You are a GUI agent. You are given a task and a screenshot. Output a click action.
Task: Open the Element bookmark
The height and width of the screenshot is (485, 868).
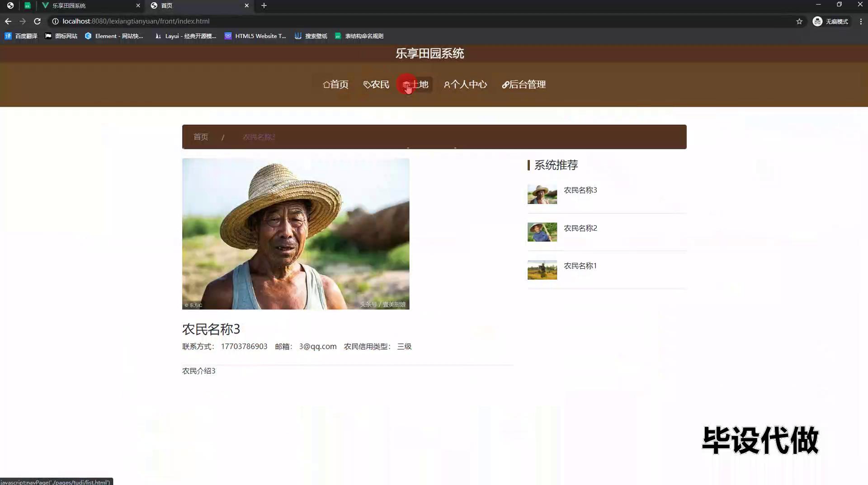[114, 36]
